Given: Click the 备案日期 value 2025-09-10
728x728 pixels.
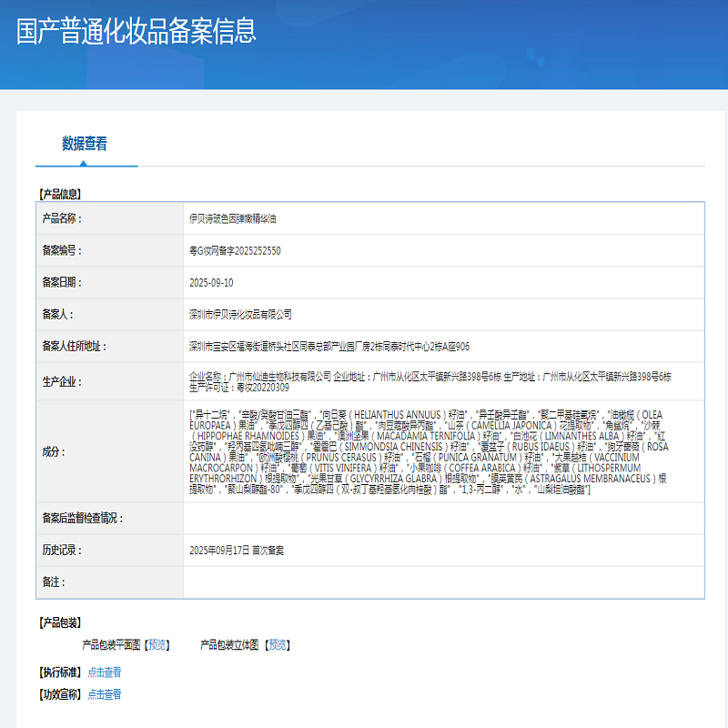Looking at the screenshot, I should pyautogui.click(x=209, y=279).
